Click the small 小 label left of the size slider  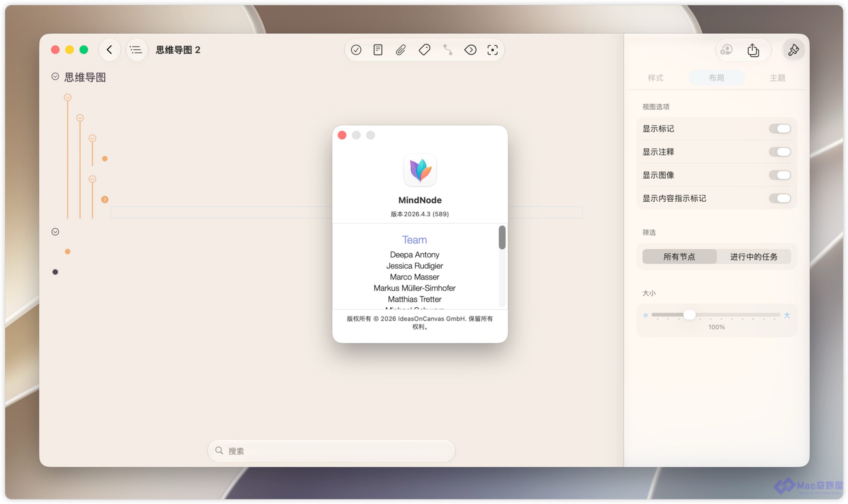(x=645, y=315)
